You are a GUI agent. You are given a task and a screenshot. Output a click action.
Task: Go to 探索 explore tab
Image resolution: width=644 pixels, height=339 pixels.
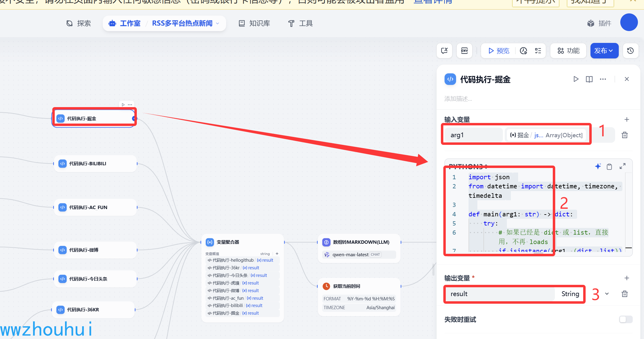78,23
